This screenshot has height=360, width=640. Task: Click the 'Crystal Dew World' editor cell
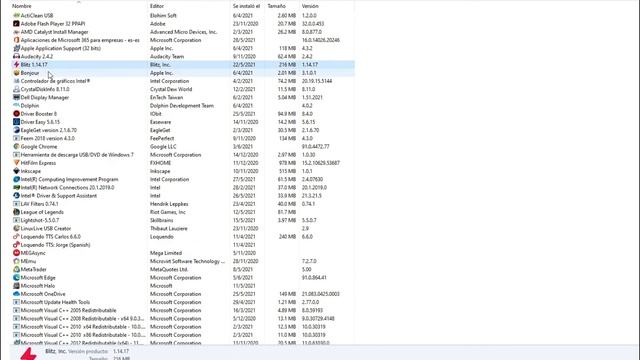171,89
